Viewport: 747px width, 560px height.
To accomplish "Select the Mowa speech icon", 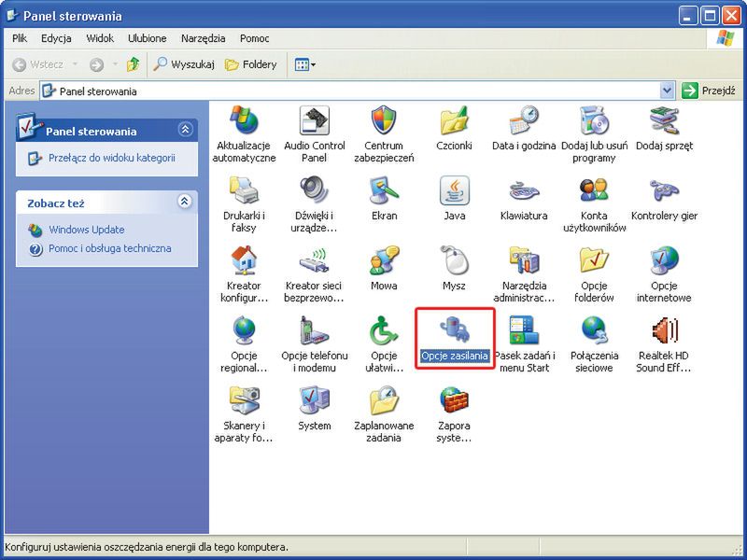I will (384, 260).
